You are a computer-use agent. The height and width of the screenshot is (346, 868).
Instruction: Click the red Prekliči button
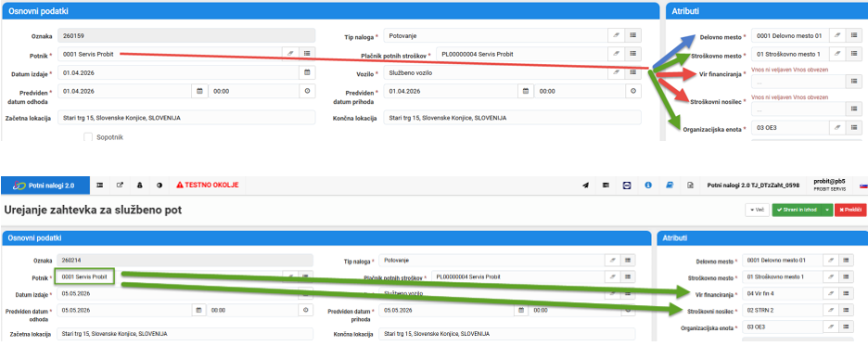[x=850, y=210]
